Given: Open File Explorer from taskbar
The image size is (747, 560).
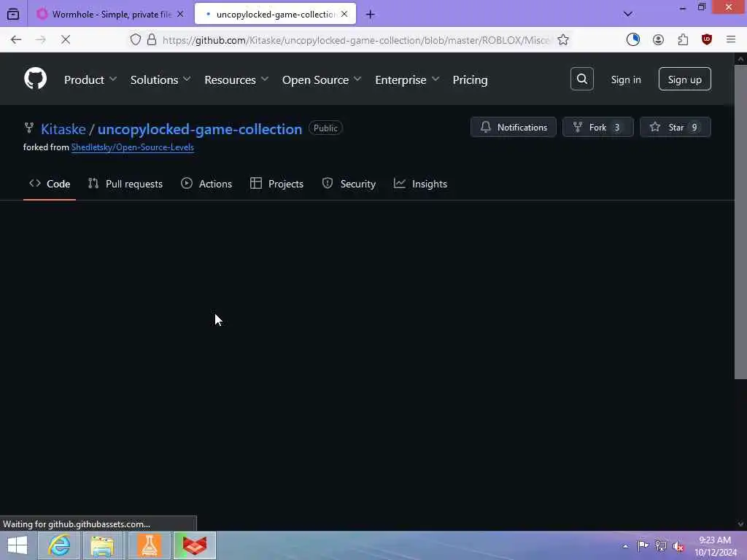Looking at the screenshot, I should [102, 545].
